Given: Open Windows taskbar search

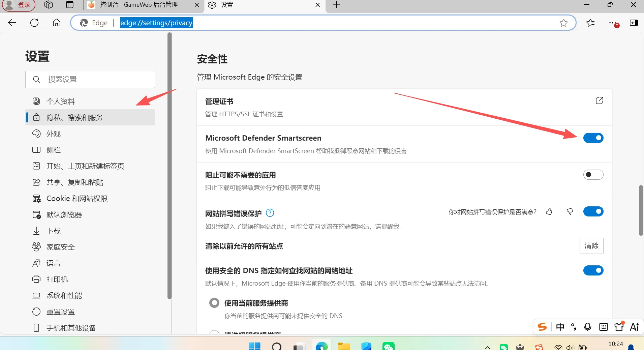Looking at the screenshot, I should pos(277,346).
